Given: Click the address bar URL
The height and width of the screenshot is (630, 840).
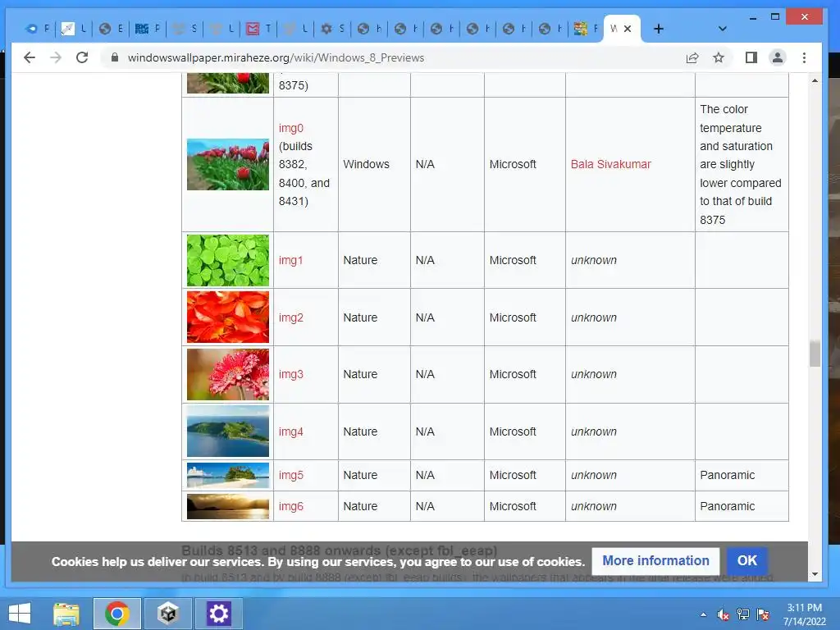Looking at the screenshot, I should tap(276, 57).
